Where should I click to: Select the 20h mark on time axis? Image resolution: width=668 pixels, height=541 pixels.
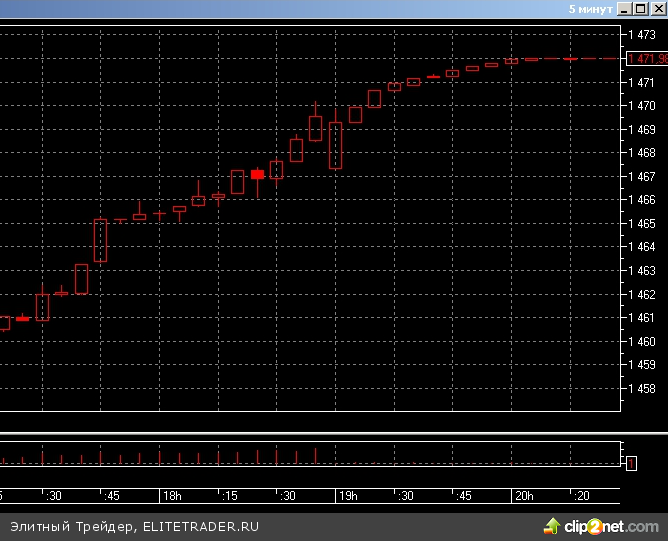coord(524,496)
